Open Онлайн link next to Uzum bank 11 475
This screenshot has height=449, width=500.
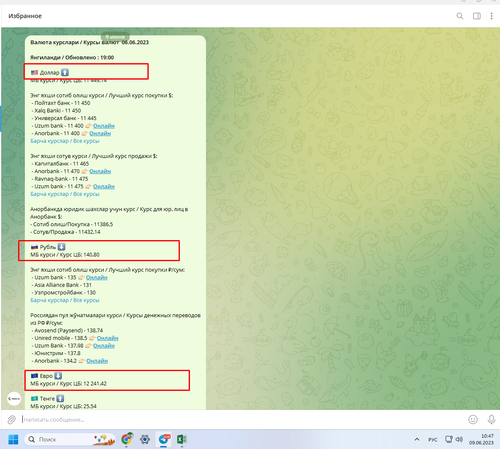click(x=104, y=186)
